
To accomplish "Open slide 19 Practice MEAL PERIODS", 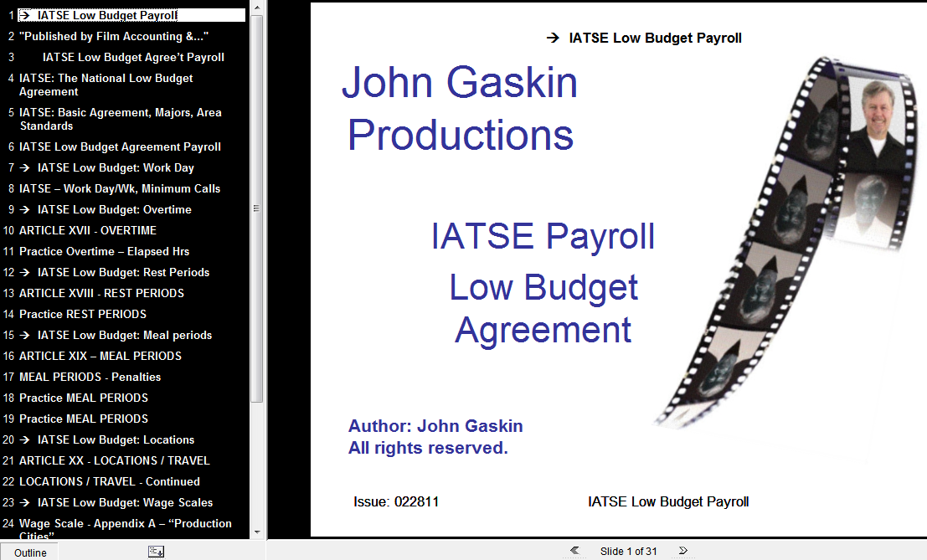I will coord(84,419).
